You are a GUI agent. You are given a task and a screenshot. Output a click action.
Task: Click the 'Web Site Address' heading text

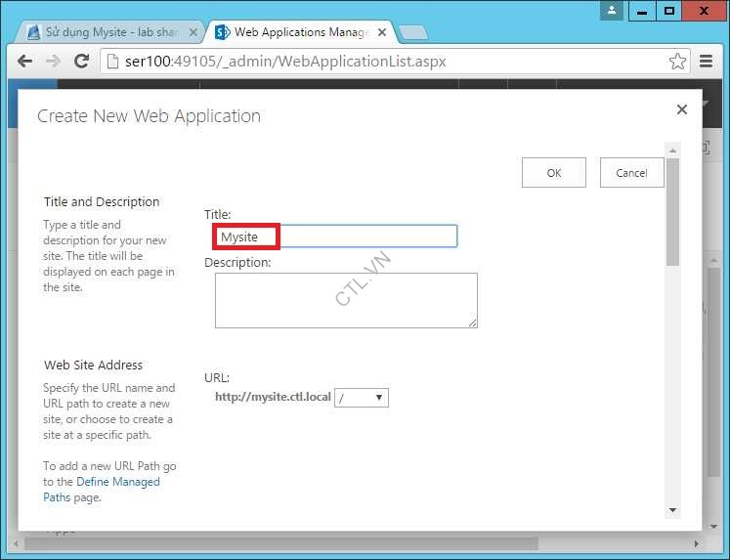94,365
